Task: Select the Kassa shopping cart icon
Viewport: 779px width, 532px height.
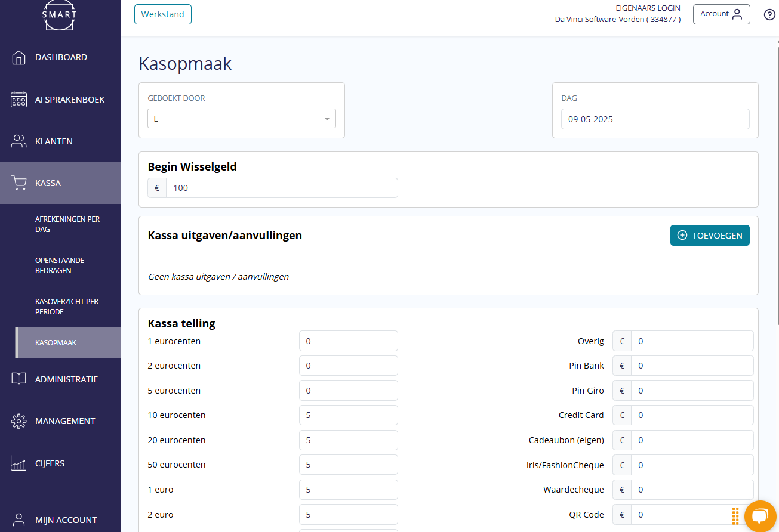Action: [19, 183]
